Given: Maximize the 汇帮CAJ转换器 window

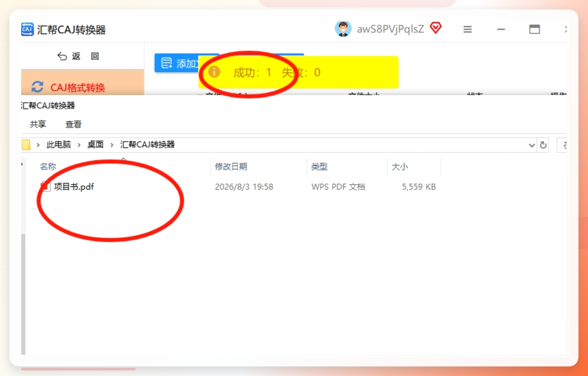Looking at the screenshot, I should click(535, 29).
